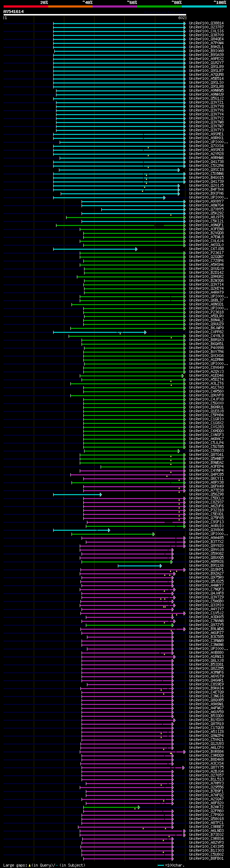
Task: Open hit UniRef100_C0LSI6
Action: 206,31
